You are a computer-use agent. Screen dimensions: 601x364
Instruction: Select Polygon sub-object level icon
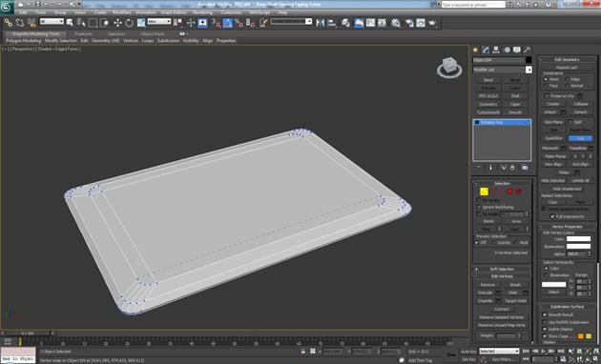(509, 192)
